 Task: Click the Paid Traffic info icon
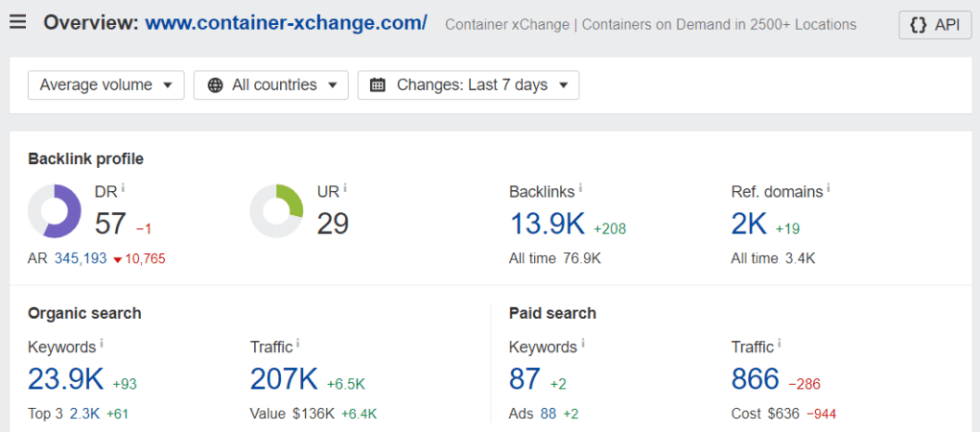pyautogui.click(x=780, y=344)
